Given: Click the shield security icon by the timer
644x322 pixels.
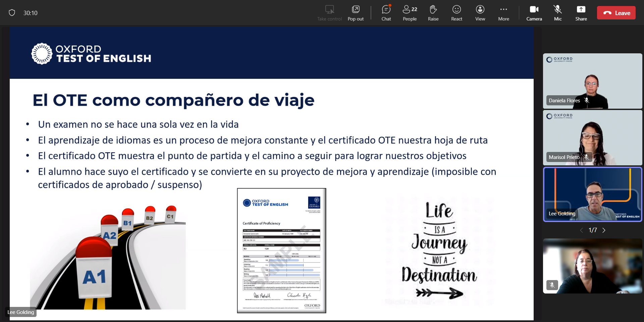Looking at the screenshot, I should pyautogui.click(x=12, y=13).
